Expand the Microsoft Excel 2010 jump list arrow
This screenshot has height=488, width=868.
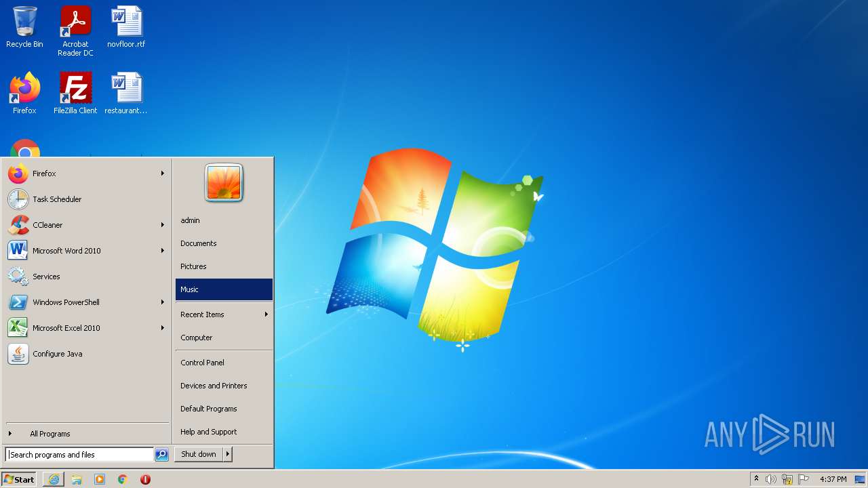pyautogui.click(x=163, y=328)
